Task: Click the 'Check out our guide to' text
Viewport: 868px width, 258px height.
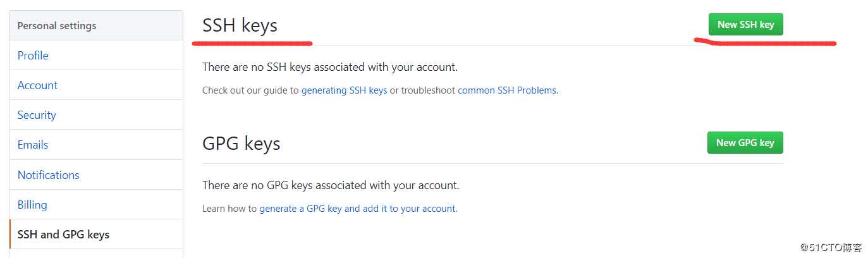Action: tap(250, 90)
